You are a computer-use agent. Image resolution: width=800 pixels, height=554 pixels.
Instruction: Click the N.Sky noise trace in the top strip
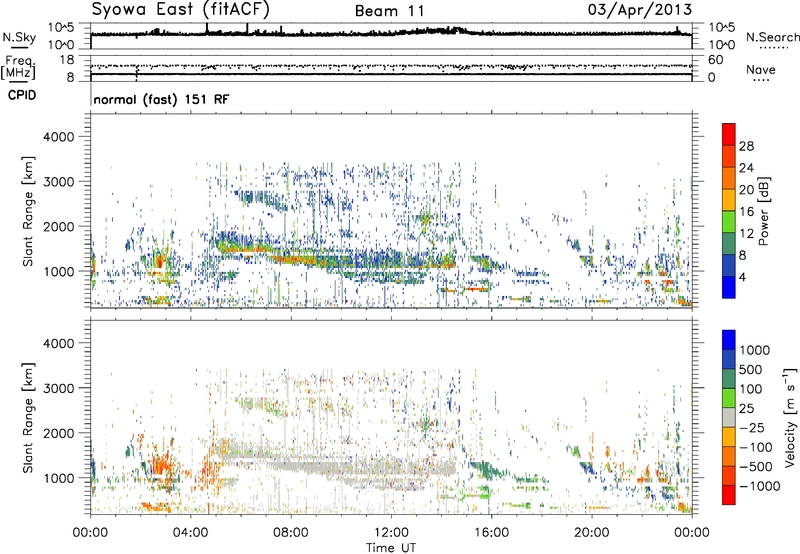tap(391, 33)
